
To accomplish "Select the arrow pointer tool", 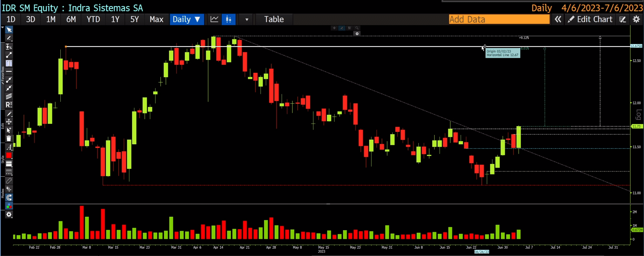I will 9,30.
